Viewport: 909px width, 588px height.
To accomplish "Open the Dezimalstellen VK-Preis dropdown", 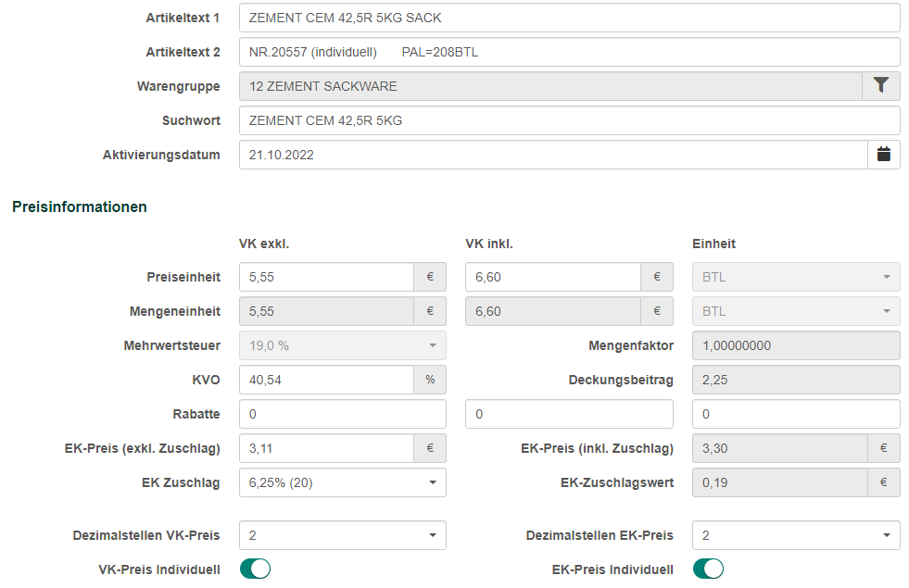I will pyautogui.click(x=342, y=535).
